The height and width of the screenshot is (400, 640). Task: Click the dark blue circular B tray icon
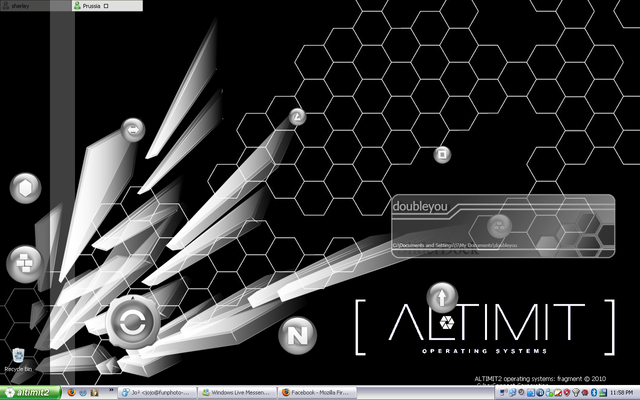[x=540, y=393]
